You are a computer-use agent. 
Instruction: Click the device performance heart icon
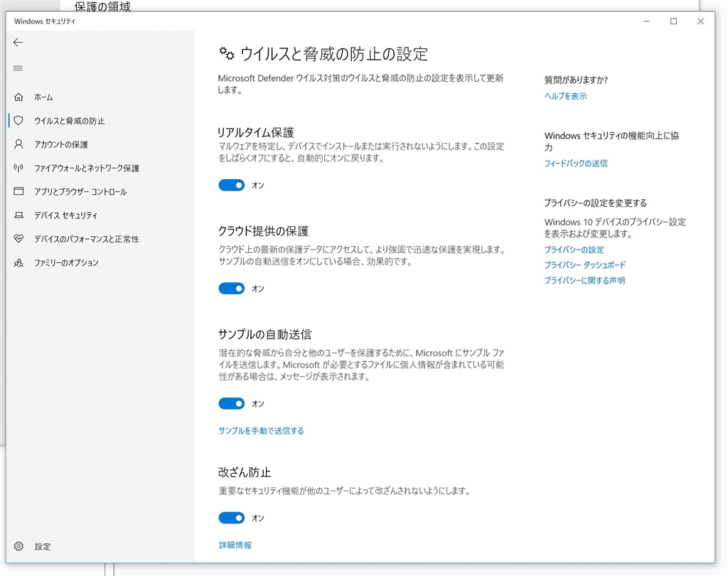click(x=18, y=239)
